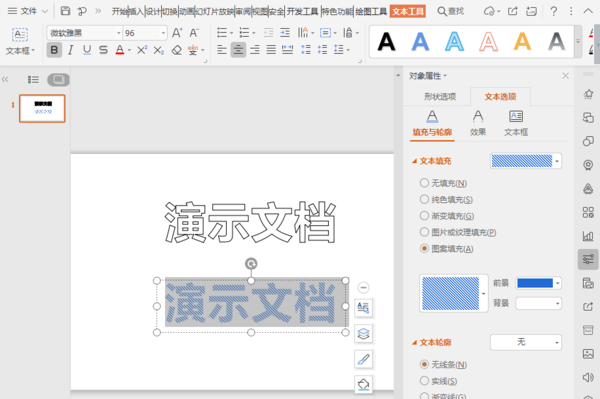Collapse floating toolbar with minus button
The width and height of the screenshot is (600, 399).
pyautogui.click(x=363, y=287)
